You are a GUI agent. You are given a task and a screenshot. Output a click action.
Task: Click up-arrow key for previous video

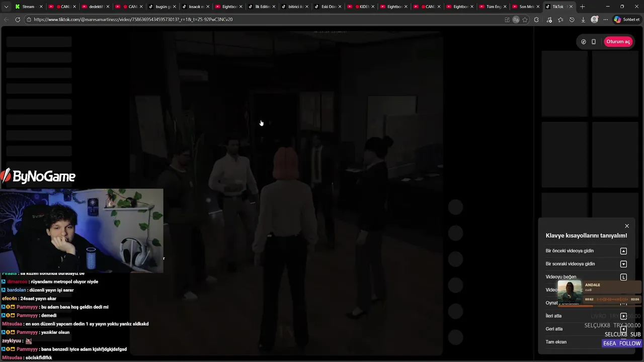[623, 251]
